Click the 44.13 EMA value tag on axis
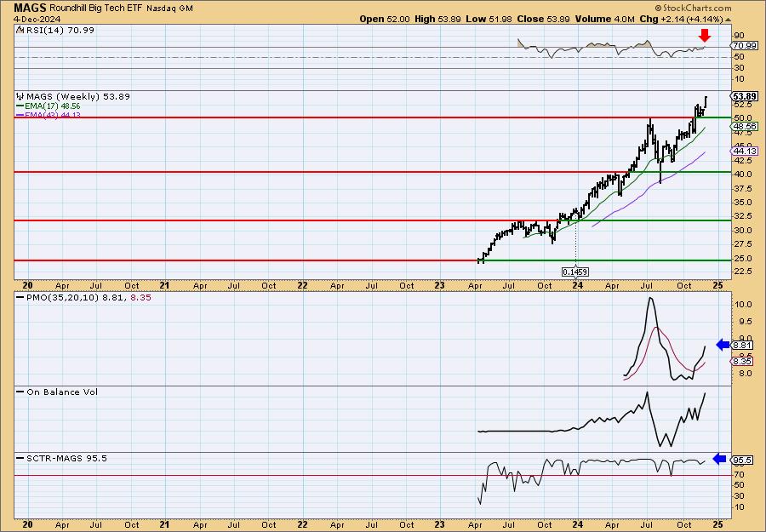 [744, 152]
